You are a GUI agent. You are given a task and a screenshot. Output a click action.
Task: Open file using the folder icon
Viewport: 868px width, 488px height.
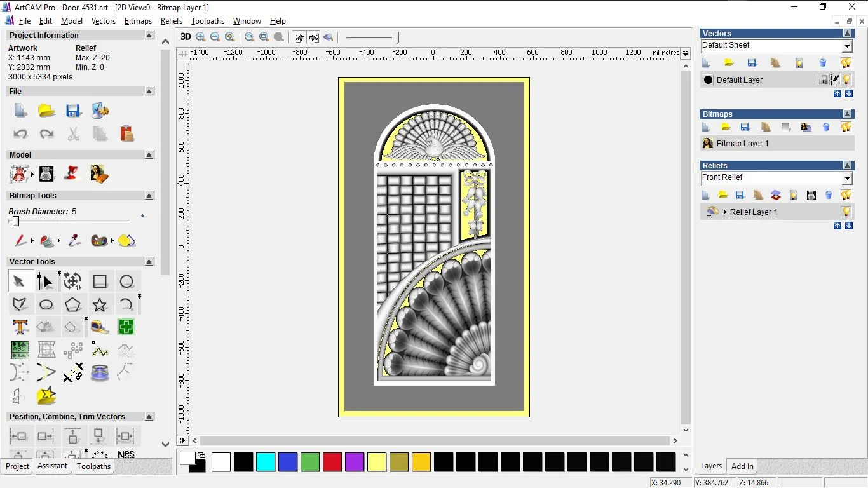click(46, 111)
